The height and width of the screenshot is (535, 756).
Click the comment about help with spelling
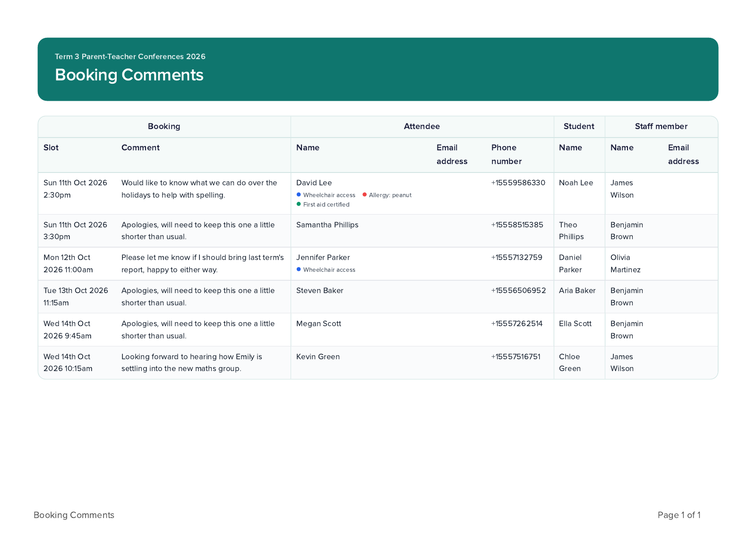[x=199, y=189]
